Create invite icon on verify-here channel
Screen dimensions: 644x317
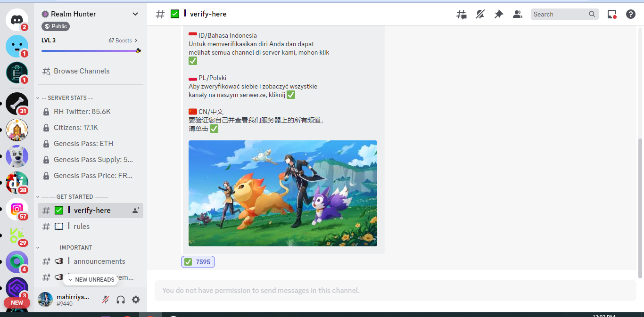(x=136, y=211)
